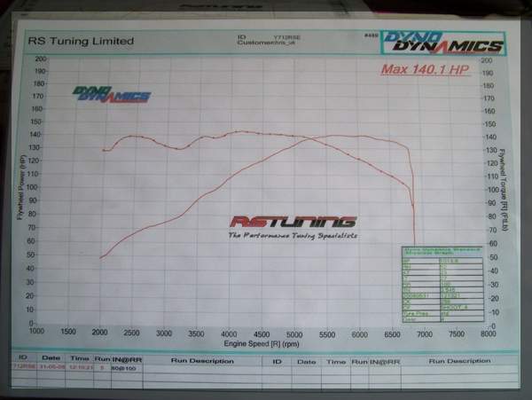The height and width of the screenshot is (400, 532).
Task: Click the 200 tick on the Flywheel Torque axis
Action: tap(487, 60)
